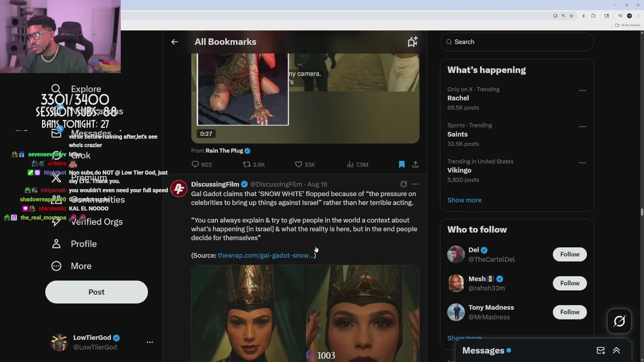This screenshot has height=362, width=644.
Task: Click in the Search field
Action: (x=517, y=42)
